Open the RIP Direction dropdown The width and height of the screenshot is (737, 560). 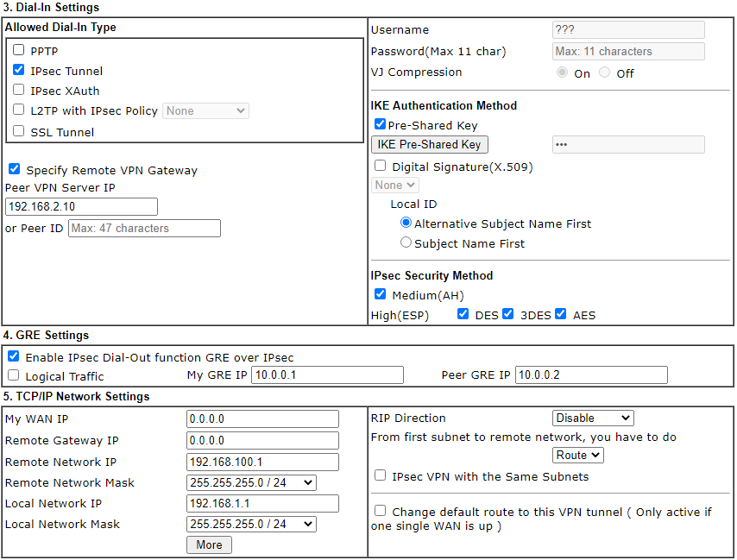pyautogui.click(x=592, y=418)
